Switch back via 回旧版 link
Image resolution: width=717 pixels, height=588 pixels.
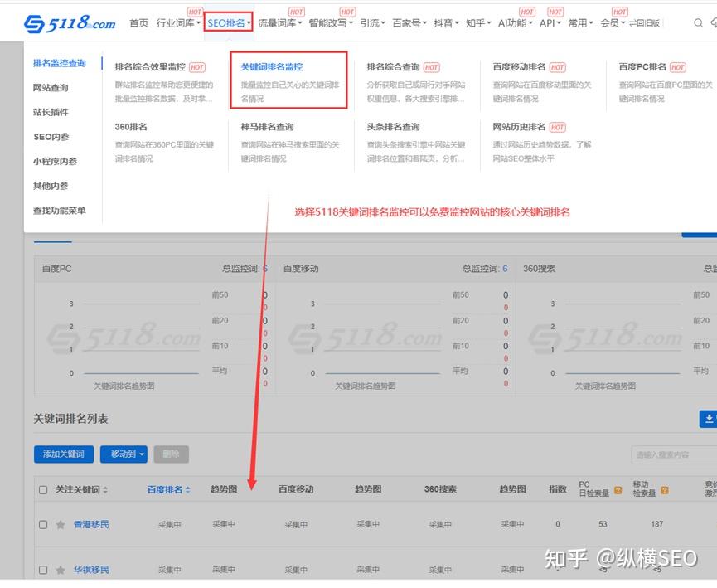644,23
